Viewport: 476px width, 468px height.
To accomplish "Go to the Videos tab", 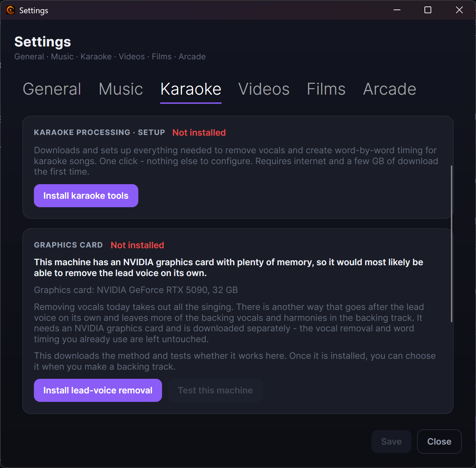I will [264, 89].
